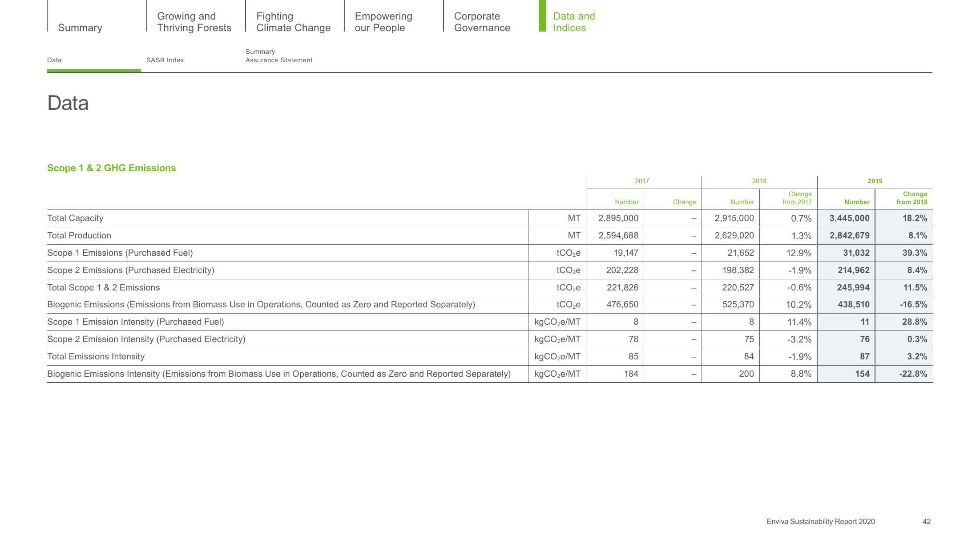This screenshot has width=980, height=552.
Task: Select the -16.5% biogenic change value
Action: coord(913,305)
